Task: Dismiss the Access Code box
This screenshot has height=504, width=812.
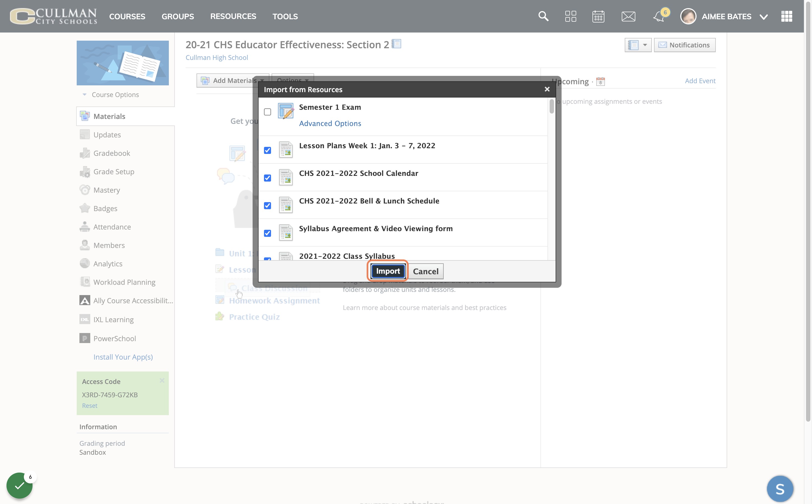Action: click(162, 380)
